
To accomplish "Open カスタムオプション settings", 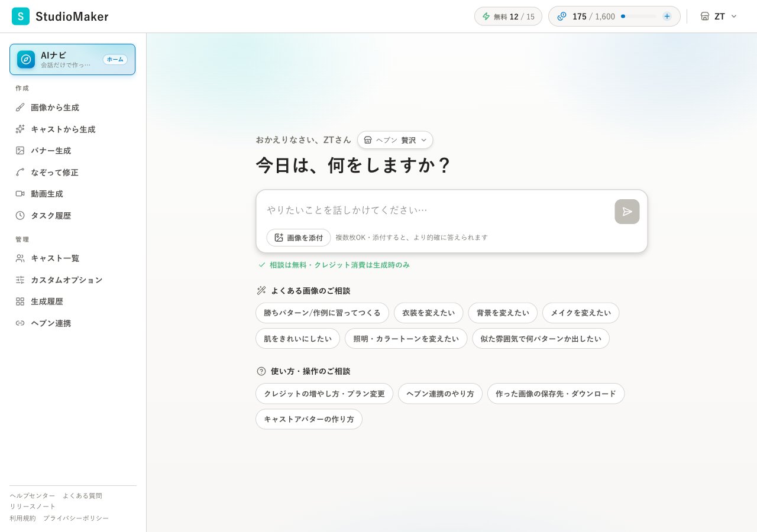I will click(73, 280).
